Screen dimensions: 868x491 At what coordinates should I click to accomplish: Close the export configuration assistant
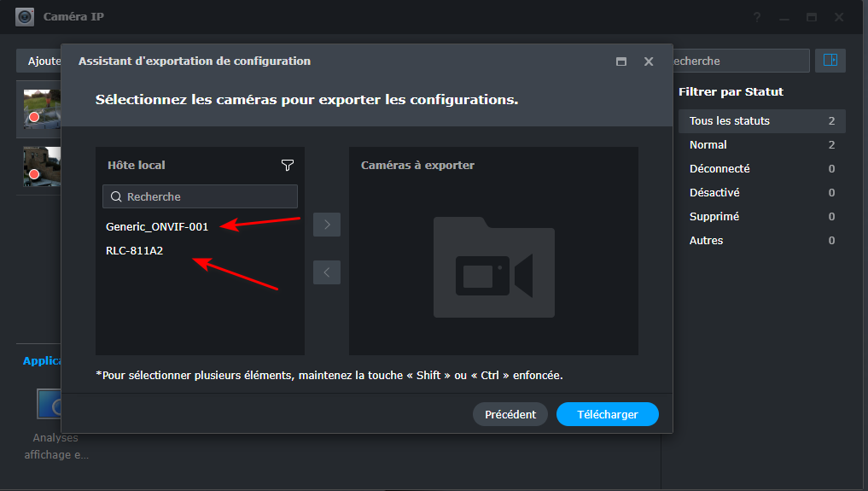coord(649,61)
